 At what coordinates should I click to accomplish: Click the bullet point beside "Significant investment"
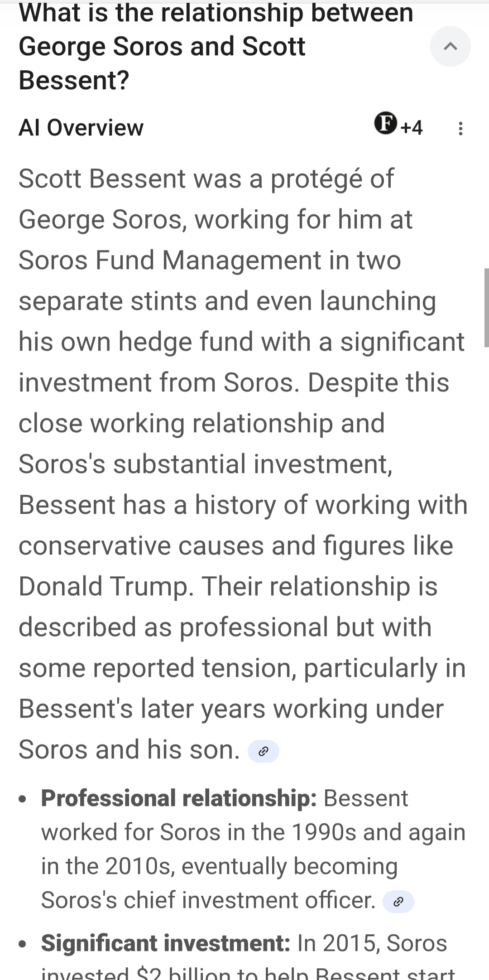click(x=23, y=945)
